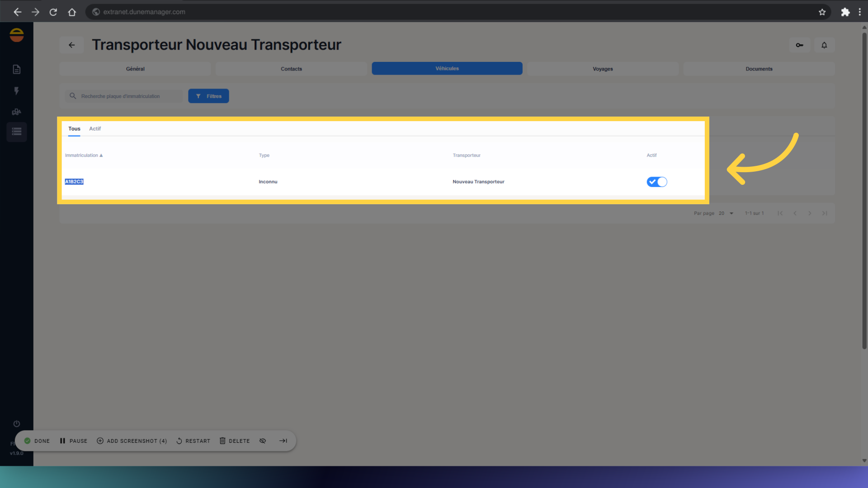Click the Filtres button
Viewport: 868px width, 488px height.
pos(208,96)
